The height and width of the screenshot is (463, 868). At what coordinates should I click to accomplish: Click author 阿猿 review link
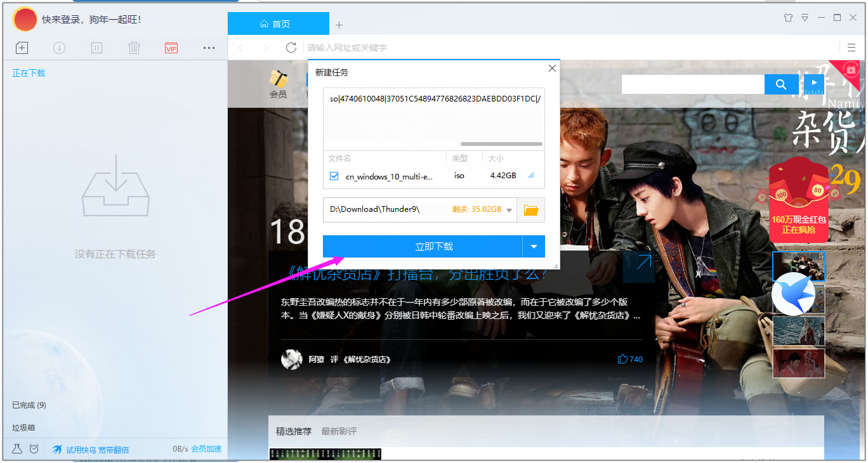point(350,359)
